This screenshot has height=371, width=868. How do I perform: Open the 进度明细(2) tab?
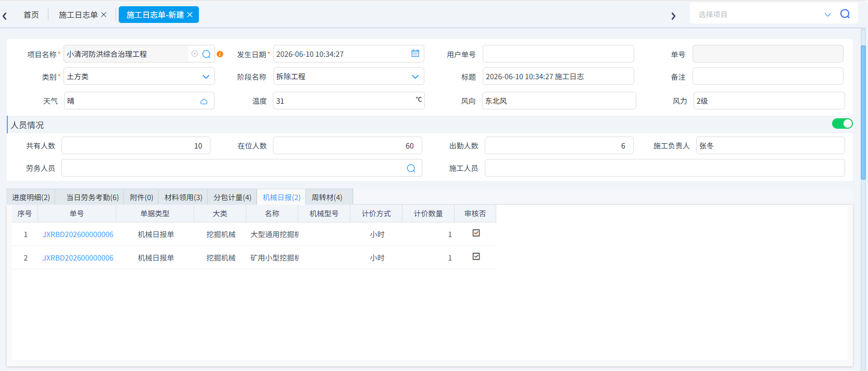click(31, 197)
